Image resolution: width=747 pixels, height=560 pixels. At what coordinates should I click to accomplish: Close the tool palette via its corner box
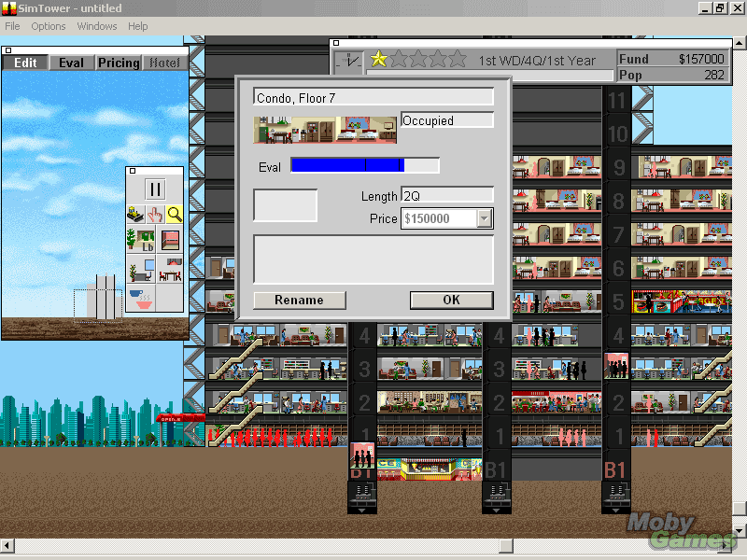133,171
